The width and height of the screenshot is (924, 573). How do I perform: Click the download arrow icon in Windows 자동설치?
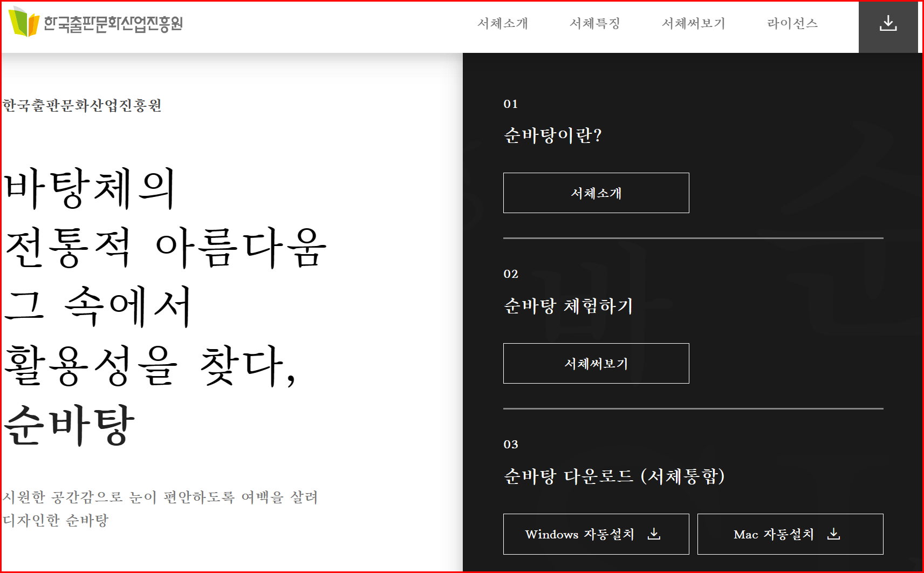coord(654,534)
